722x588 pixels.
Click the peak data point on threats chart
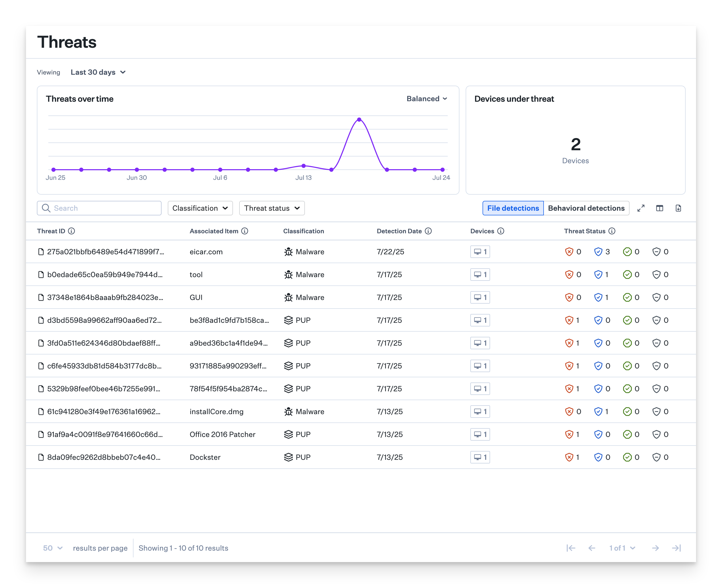coord(359,120)
